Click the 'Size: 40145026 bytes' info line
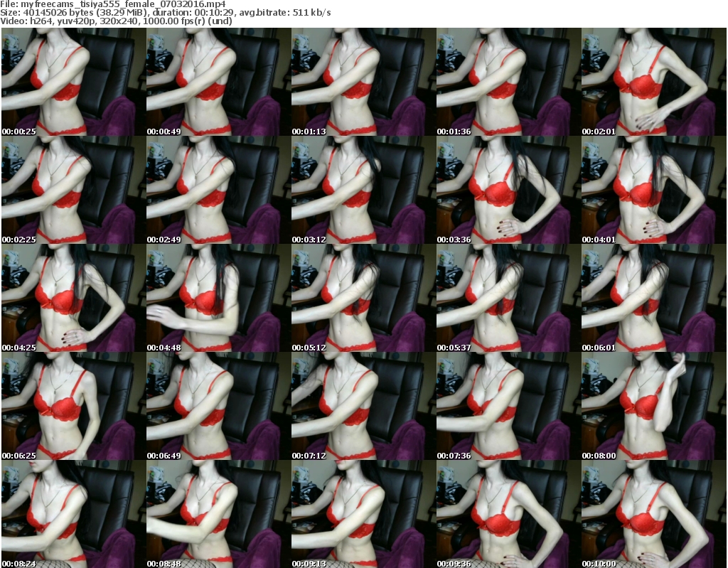 [165, 13]
